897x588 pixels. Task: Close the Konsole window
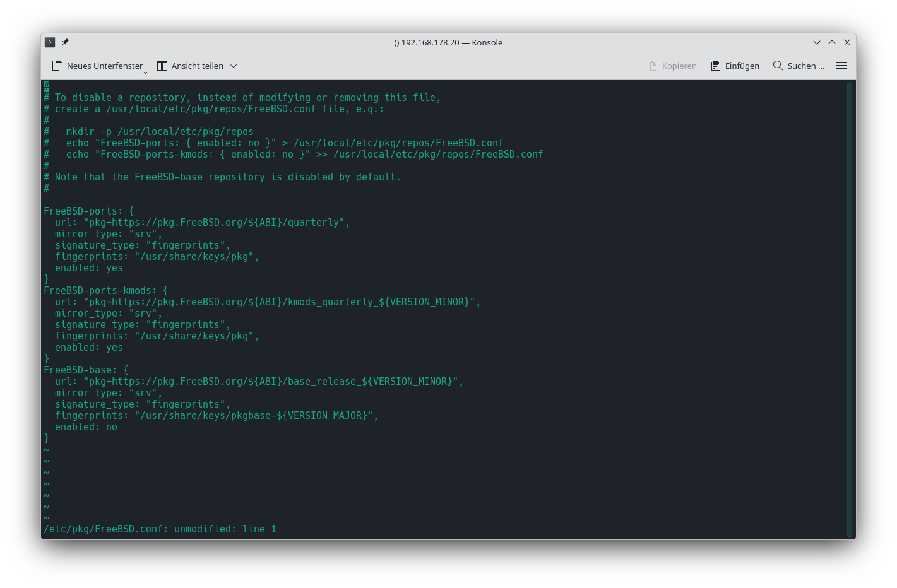[x=847, y=42]
